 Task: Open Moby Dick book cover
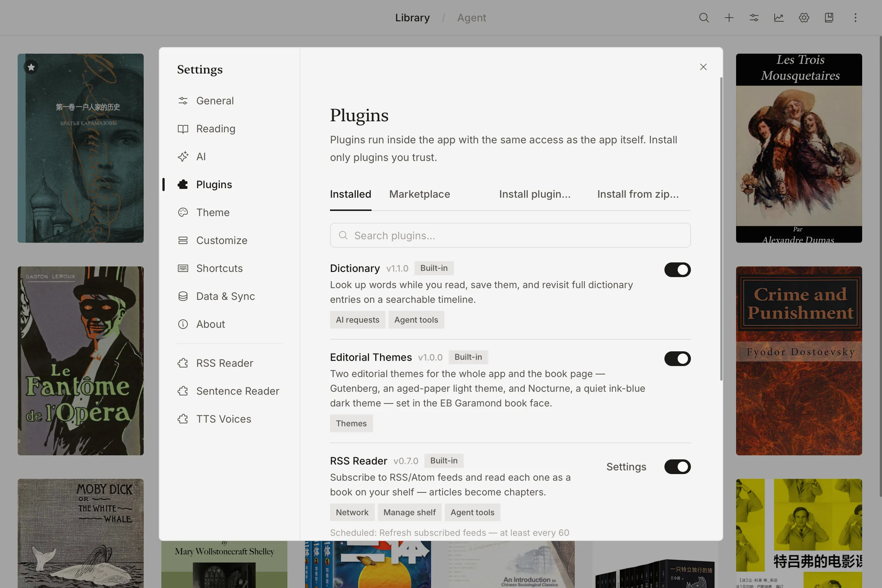(80, 533)
